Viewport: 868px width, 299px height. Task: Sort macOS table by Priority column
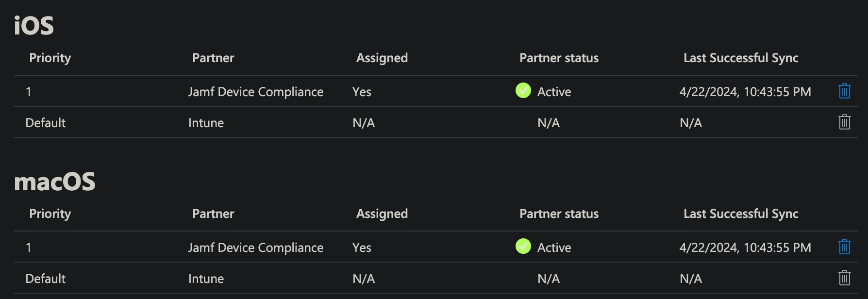50,214
